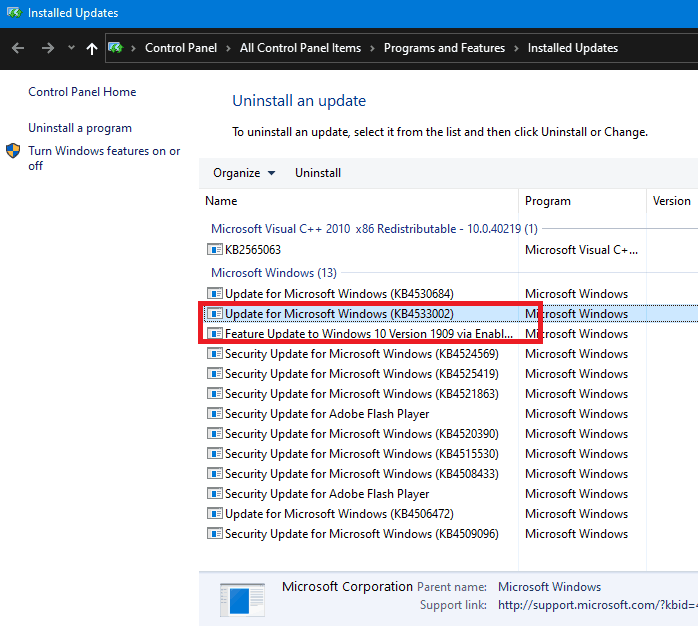Click the icon beside Feature Update 1909 row
698x626 pixels.
coord(215,333)
